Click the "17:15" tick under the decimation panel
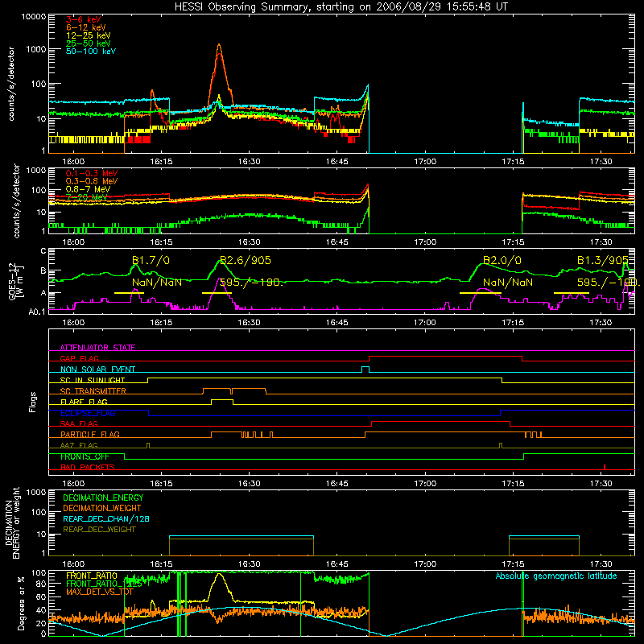Image resolution: width=644 pixels, height=644 pixels. pos(513,564)
